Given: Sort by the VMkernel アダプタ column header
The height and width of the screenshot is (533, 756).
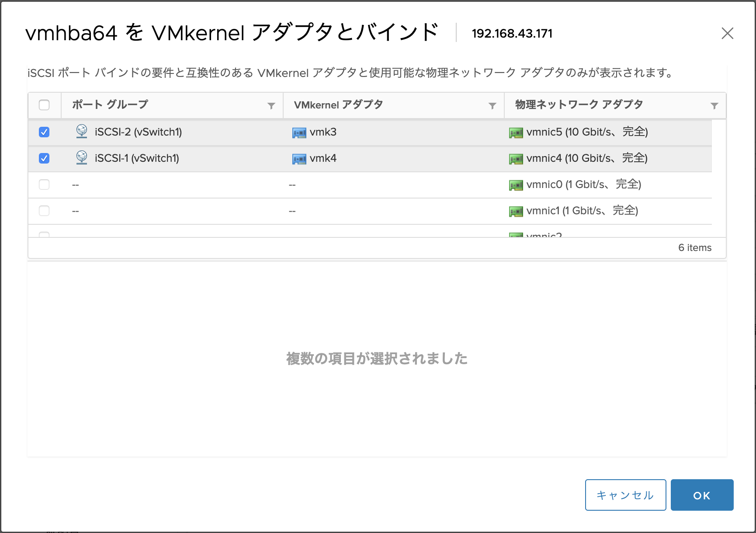Looking at the screenshot, I should coord(339,105).
